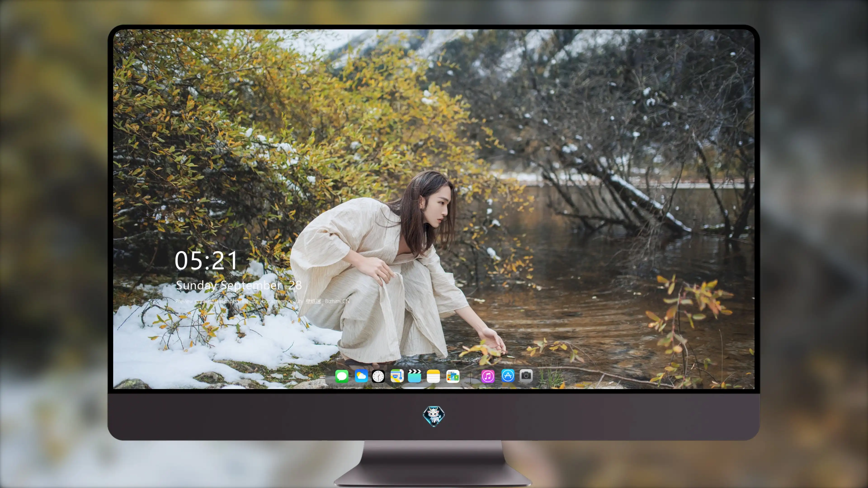Open the yellow Notes app
868x488 pixels.
pos(433,376)
